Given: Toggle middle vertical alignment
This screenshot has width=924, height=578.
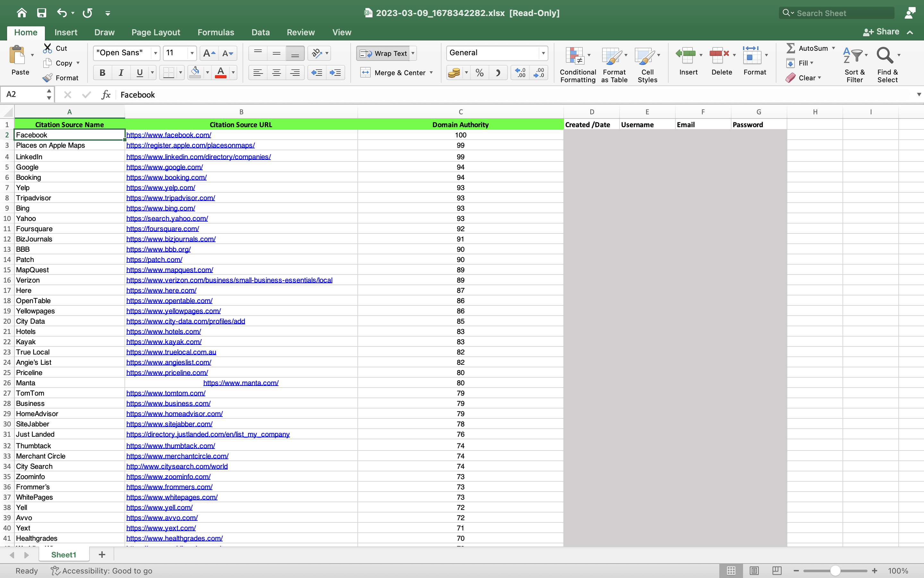Looking at the screenshot, I should 277,53.
